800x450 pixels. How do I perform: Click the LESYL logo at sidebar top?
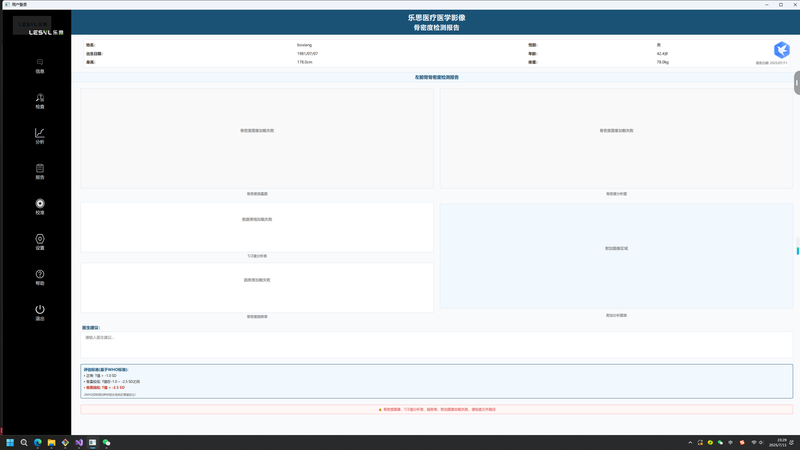[38, 27]
